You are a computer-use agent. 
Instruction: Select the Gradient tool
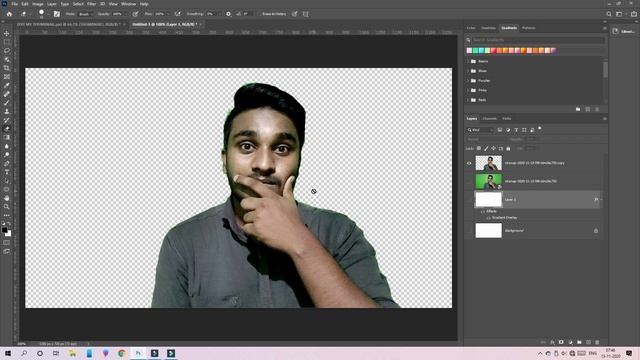tap(7, 138)
